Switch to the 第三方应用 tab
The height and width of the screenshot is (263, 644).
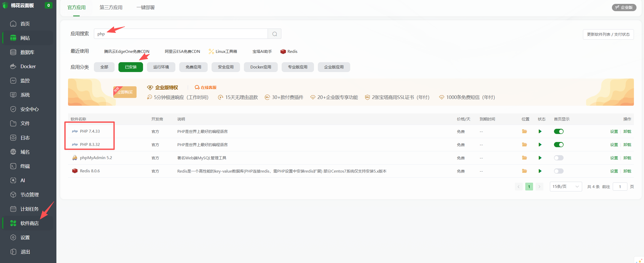tap(111, 8)
